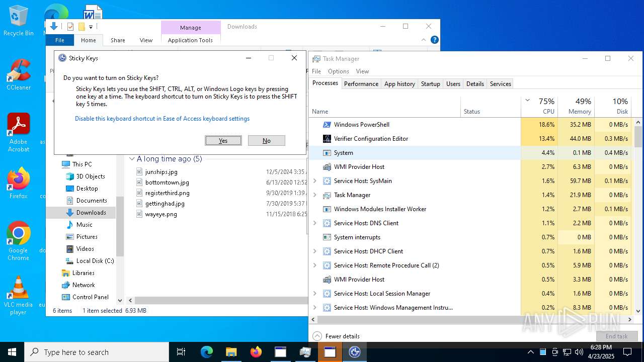Click Fewer details in Task Manager
The image size is (644, 362).
(x=343, y=336)
